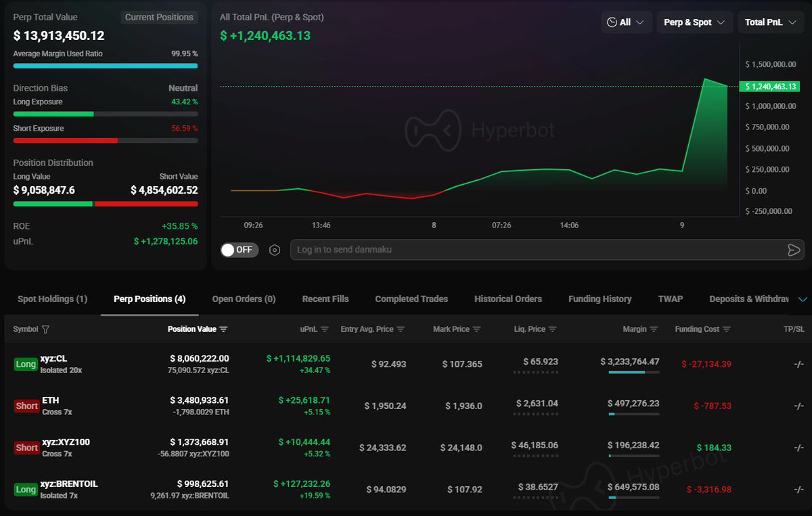Click the Funding Cost sort icon
The image size is (812, 516).
pos(727,330)
